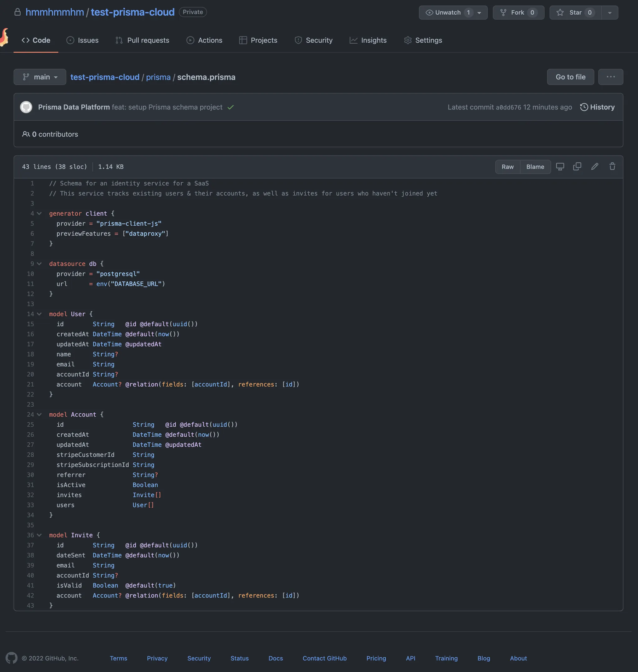Click Go to file button
Image resolution: width=638 pixels, height=672 pixels.
coord(570,77)
